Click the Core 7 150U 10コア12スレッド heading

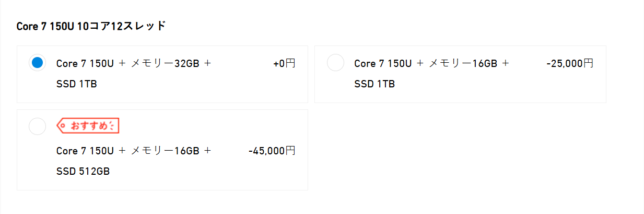pyautogui.click(x=91, y=26)
